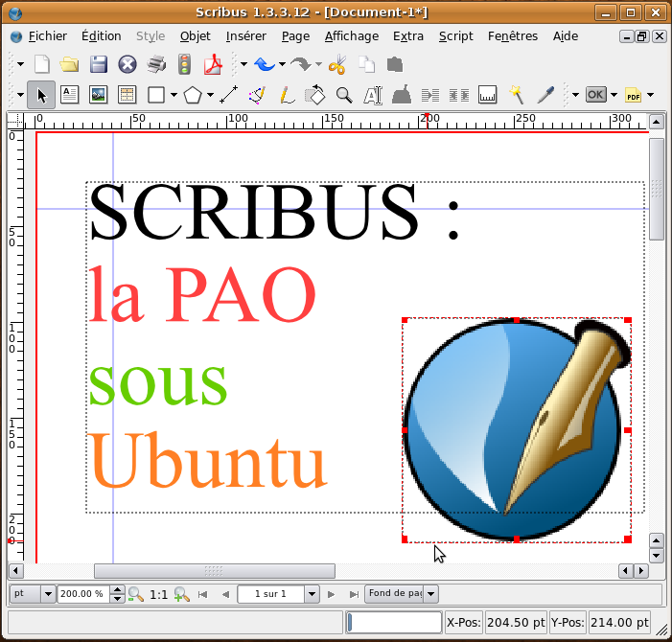The width and height of the screenshot is (672, 642).
Task: Unlink text frames
Action: click(459, 95)
